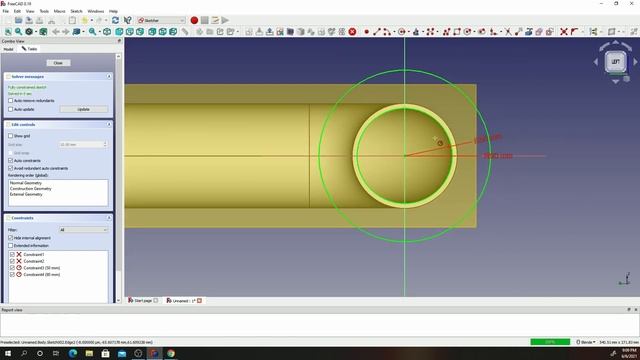The height and width of the screenshot is (360, 640).
Task: Click the Fit all view icon
Action: (x=8, y=32)
